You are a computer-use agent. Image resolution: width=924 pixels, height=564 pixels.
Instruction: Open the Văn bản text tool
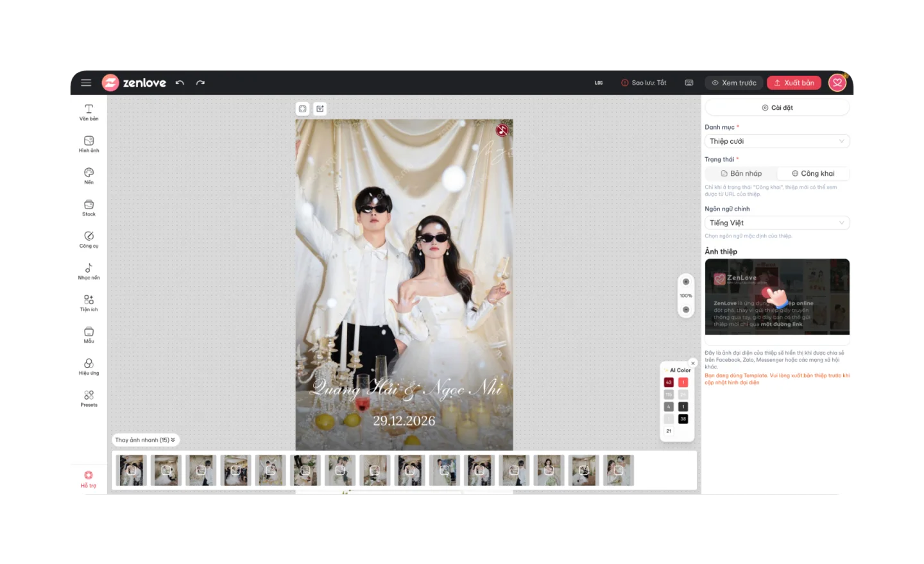[x=89, y=112]
